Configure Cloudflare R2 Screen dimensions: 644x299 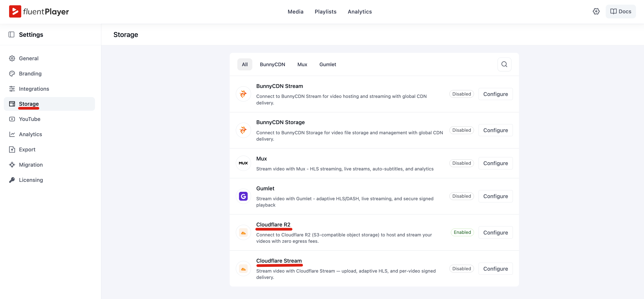496,233
